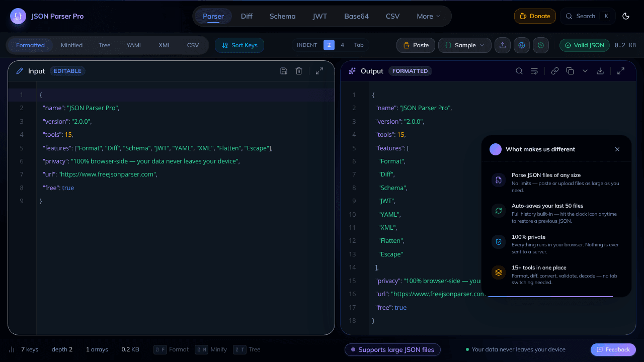This screenshot has height=362, width=644.
Task: Click Supports large JSON files badge
Action: (392, 349)
